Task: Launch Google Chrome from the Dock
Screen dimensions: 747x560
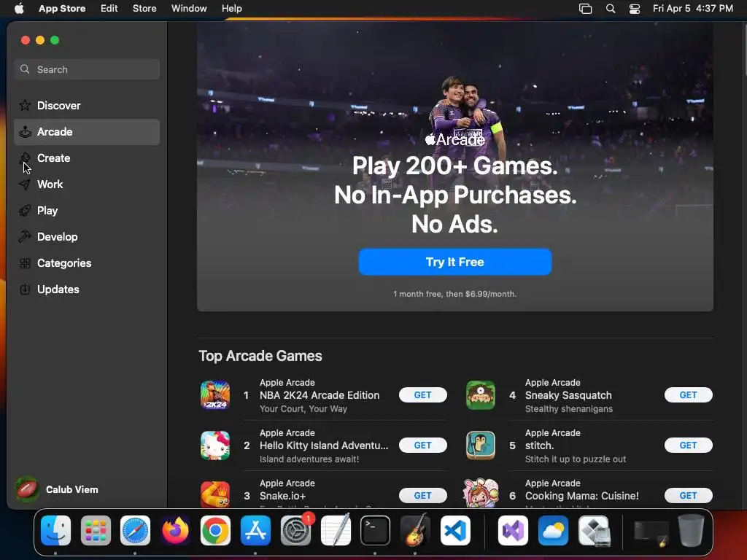Action: click(x=215, y=531)
